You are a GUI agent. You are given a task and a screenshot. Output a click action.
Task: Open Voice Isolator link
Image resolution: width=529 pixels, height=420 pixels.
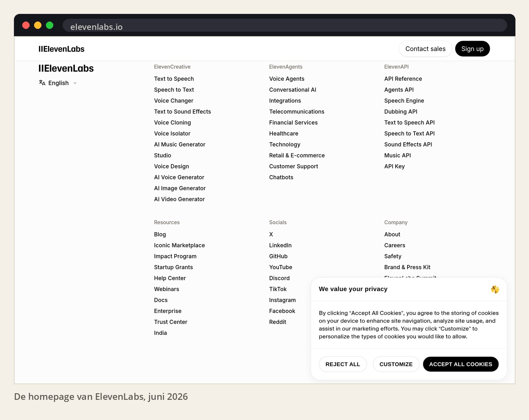[x=172, y=134]
